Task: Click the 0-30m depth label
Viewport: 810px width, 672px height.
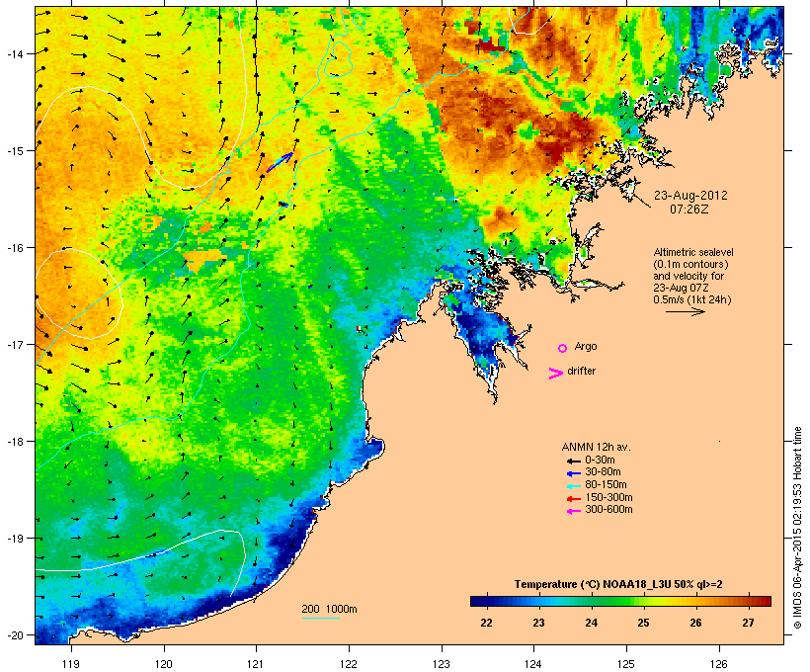Action: 600,461
